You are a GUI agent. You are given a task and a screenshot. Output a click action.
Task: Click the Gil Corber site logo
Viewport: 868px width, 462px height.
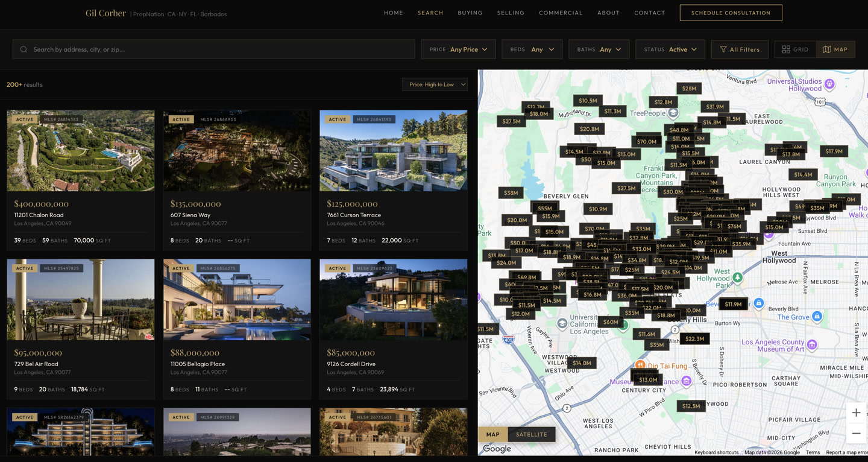[x=105, y=13]
